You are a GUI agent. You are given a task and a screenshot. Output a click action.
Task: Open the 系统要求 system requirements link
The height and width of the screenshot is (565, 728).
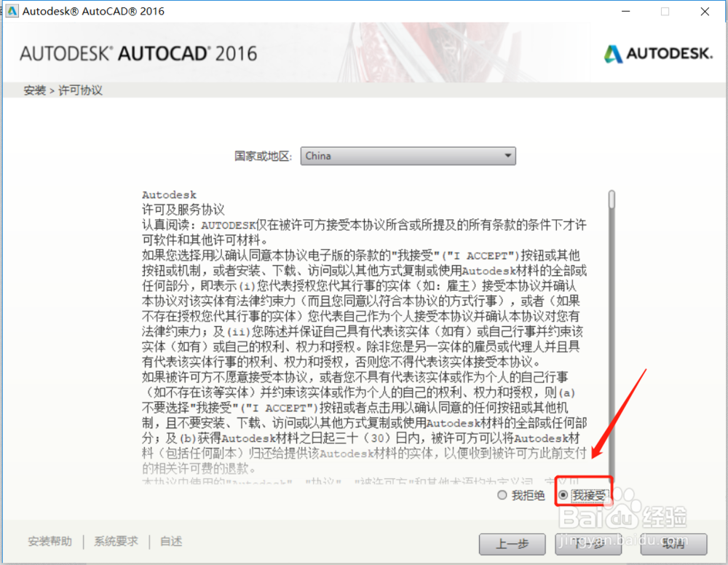tap(116, 541)
